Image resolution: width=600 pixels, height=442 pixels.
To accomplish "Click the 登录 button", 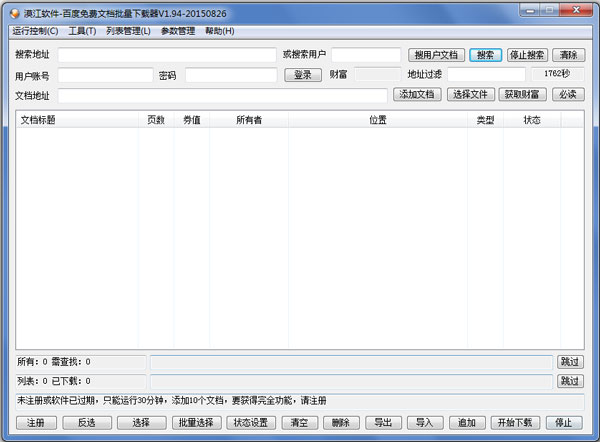I will click(303, 75).
